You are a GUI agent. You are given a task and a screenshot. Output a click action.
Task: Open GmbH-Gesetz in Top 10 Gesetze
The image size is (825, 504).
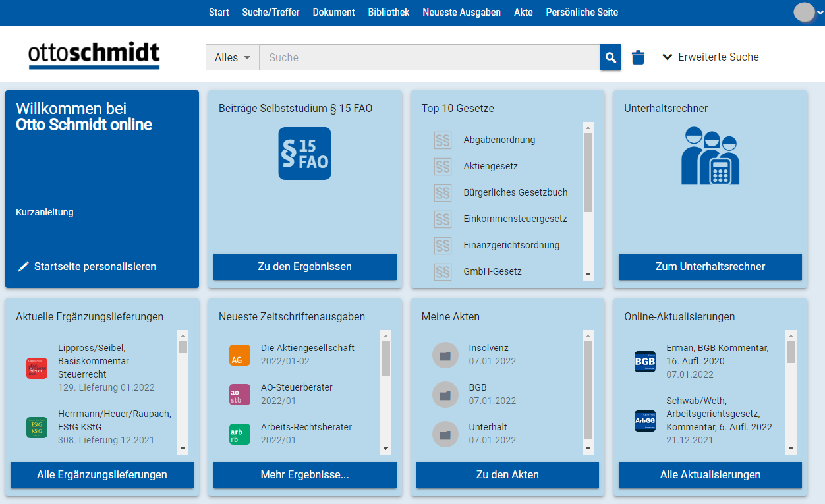pos(493,271)
